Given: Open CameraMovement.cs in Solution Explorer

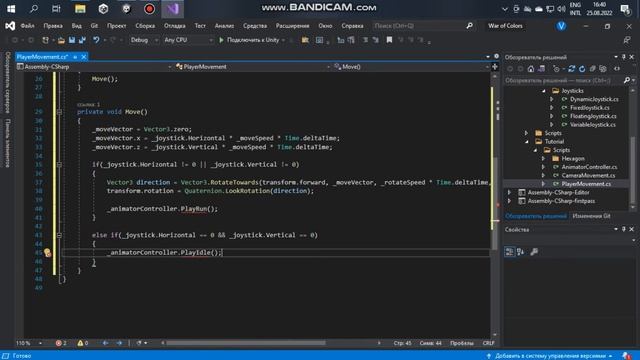Looking at the screenshot, I should click(x=588, y=176).
